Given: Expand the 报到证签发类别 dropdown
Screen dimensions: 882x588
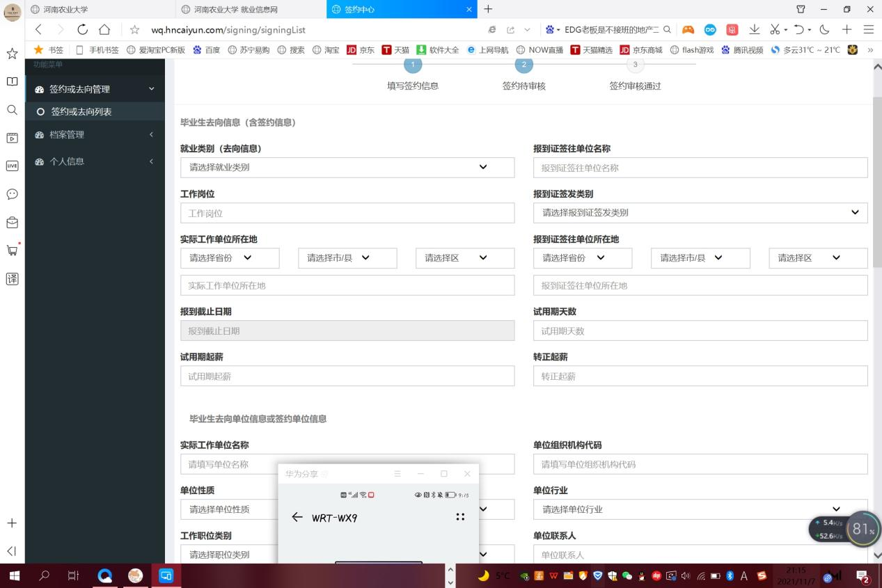Looking at the screenshot, I should click(x=700, y=213).
